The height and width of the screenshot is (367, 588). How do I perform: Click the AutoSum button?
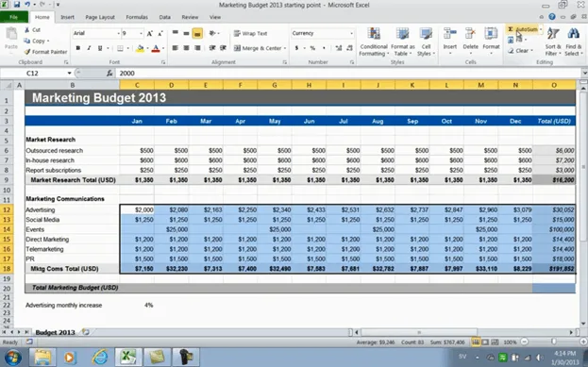523,29
